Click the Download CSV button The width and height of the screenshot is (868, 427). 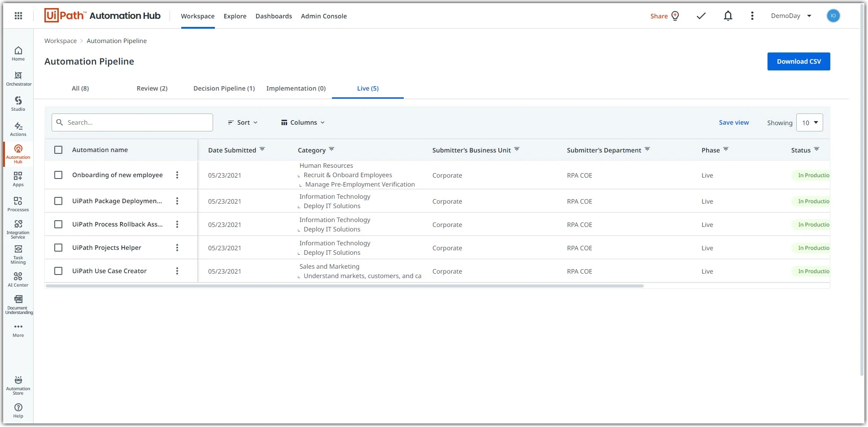click(799, 61)
